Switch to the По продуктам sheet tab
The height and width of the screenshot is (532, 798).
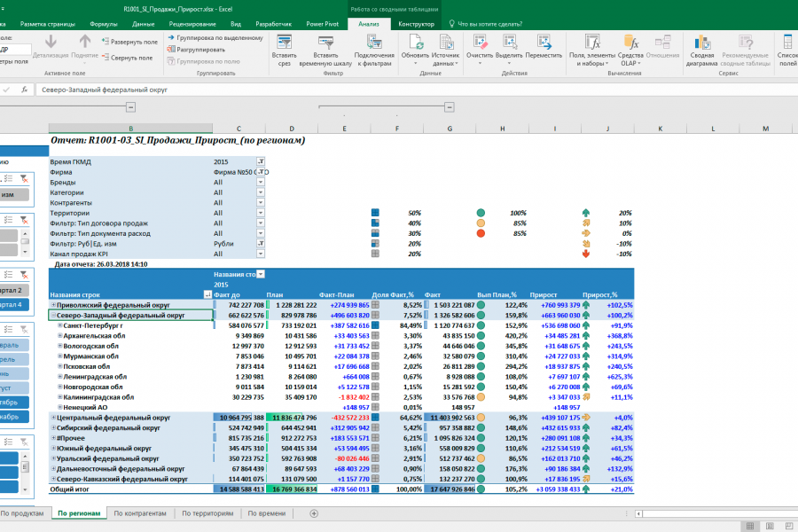(21, 513)
